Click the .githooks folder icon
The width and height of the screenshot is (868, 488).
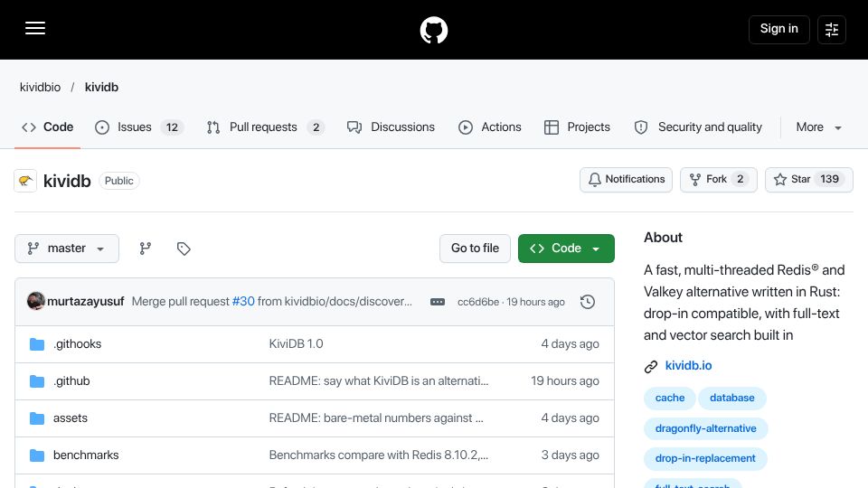tap(37, 344)
